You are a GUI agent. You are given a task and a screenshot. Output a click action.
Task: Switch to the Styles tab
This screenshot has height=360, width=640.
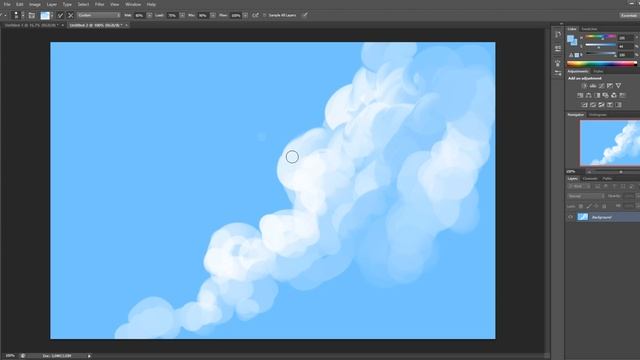pyautogui.click(x=598, y=71)
